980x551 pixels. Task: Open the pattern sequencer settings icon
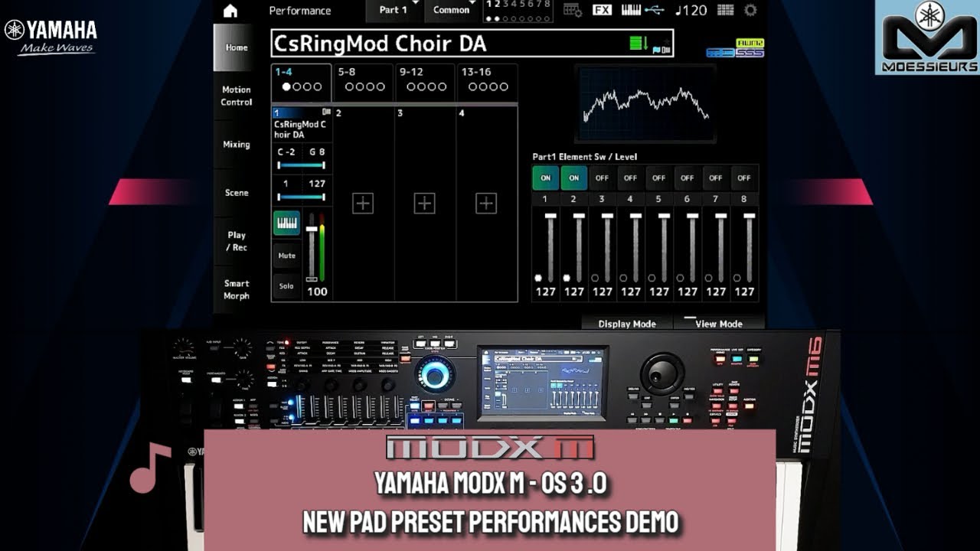click(573, 10)
